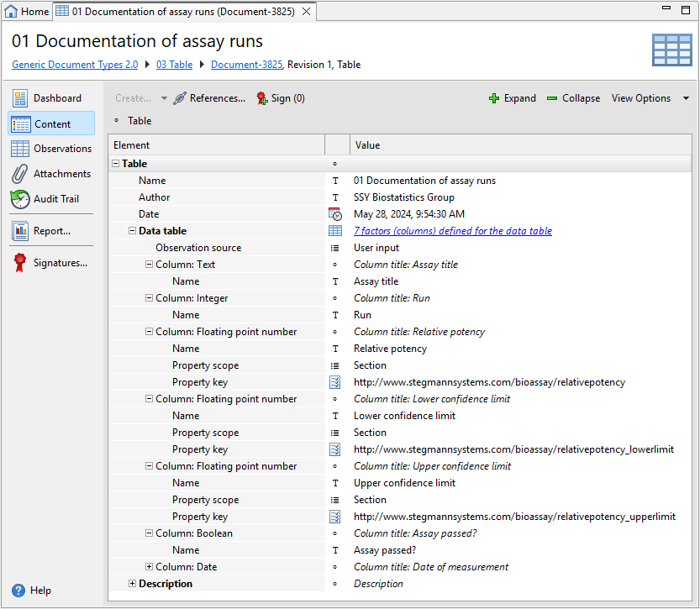Open the Attachments section

[x=51, y=174]
